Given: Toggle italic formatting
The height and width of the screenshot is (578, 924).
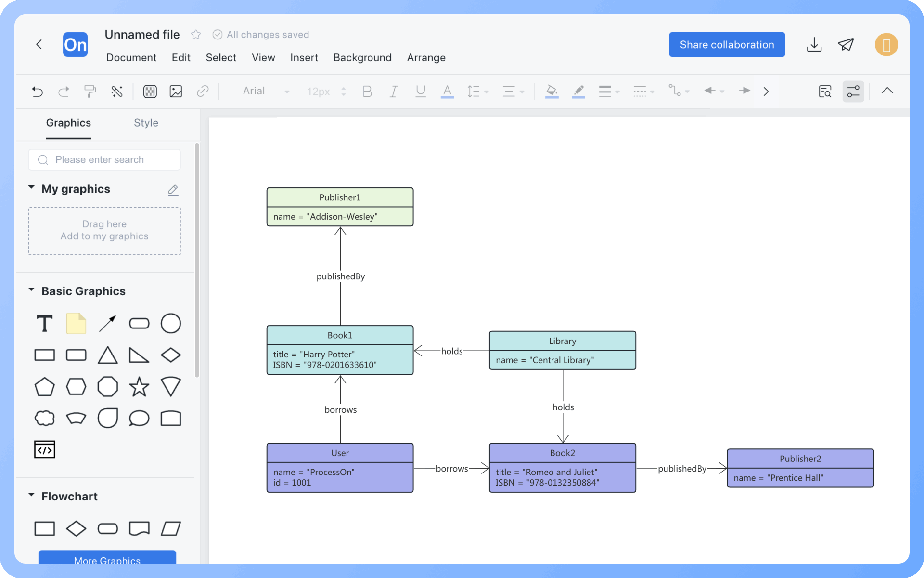Looking at the screenshot, I should (x=394, y=91).
